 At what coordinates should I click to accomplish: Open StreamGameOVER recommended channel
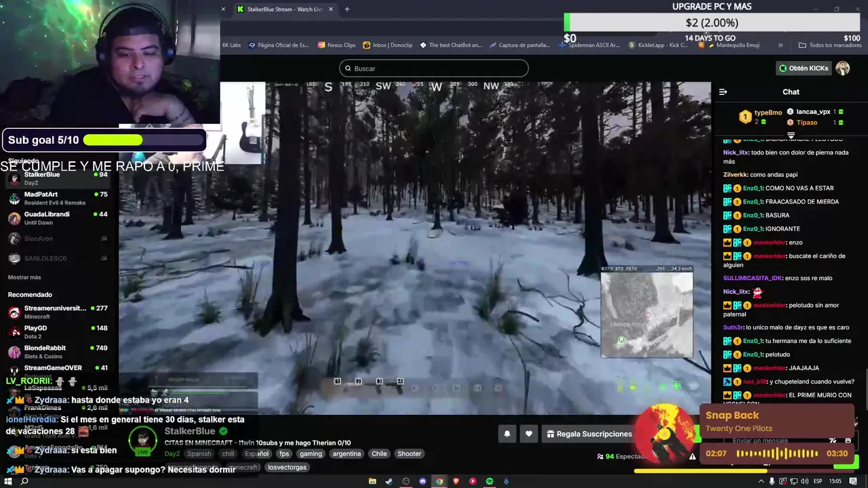coord(59,369)
